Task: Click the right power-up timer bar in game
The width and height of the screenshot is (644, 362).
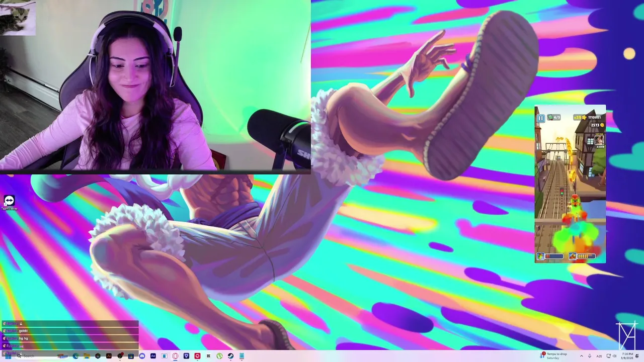Action: point(586,256)
